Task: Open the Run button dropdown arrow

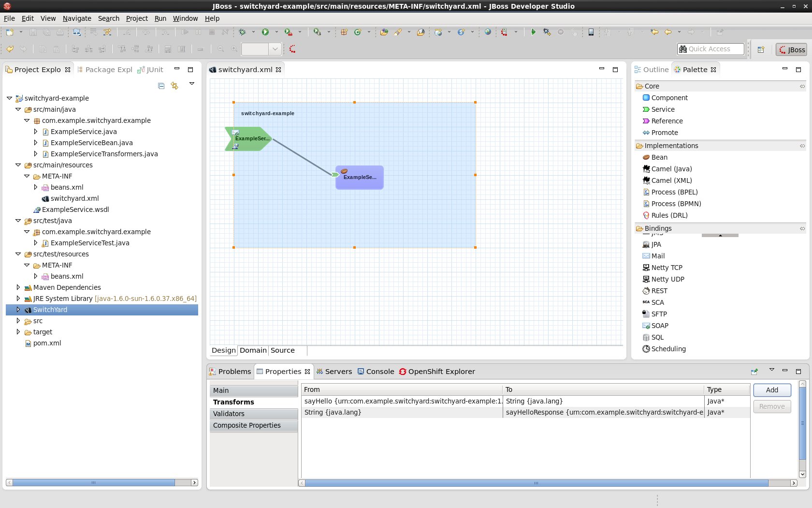Action: pos(276,32)
